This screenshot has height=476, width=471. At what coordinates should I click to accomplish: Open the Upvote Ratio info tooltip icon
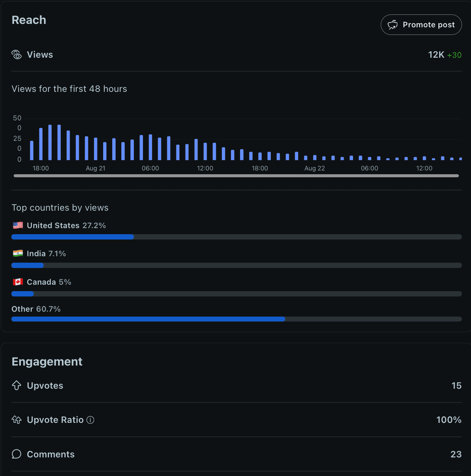point(90,420)
